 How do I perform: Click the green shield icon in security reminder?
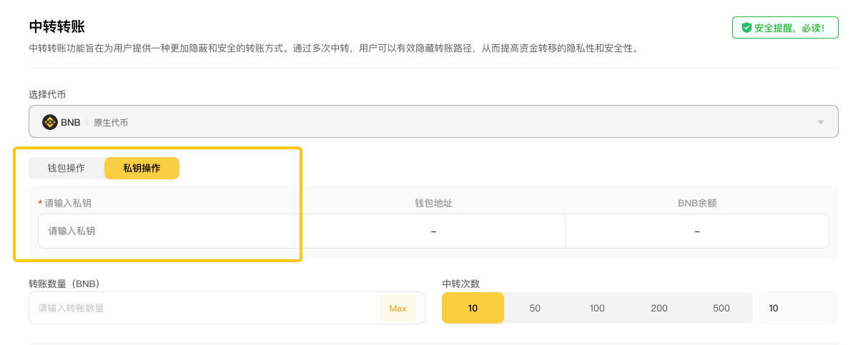(x=746, y=28)
